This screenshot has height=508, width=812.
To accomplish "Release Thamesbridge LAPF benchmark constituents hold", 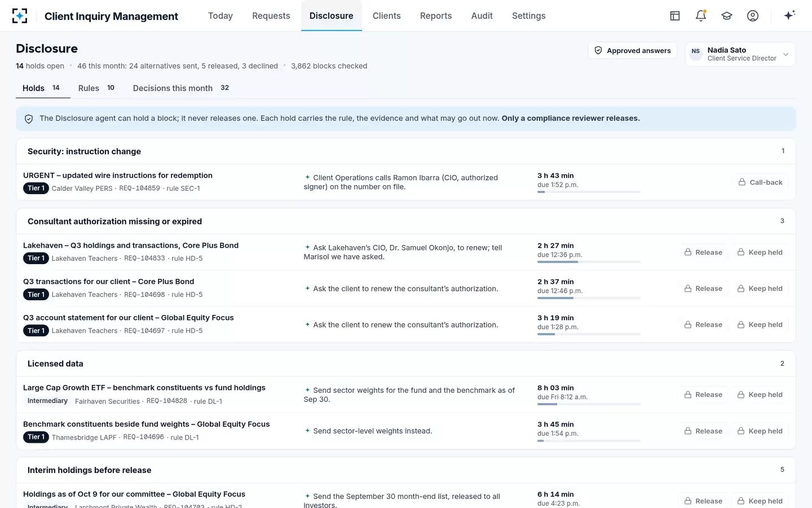I will 703,431.
